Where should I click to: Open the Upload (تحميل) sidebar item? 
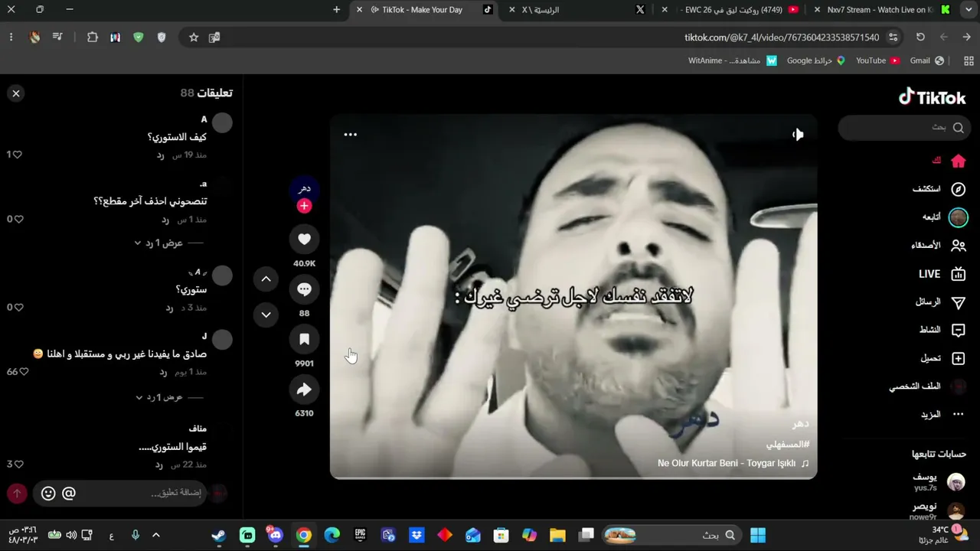point(943,358)
